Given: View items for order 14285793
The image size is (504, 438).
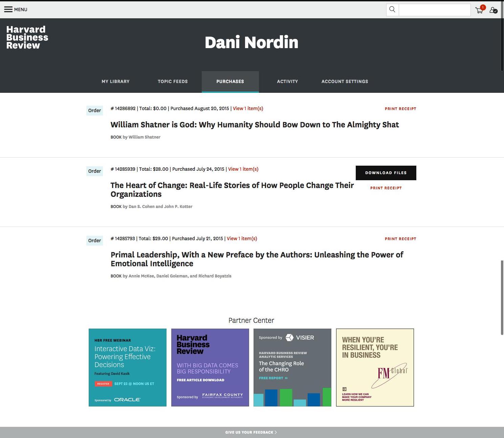Looking at the screenshot, I should pos(242,238).
